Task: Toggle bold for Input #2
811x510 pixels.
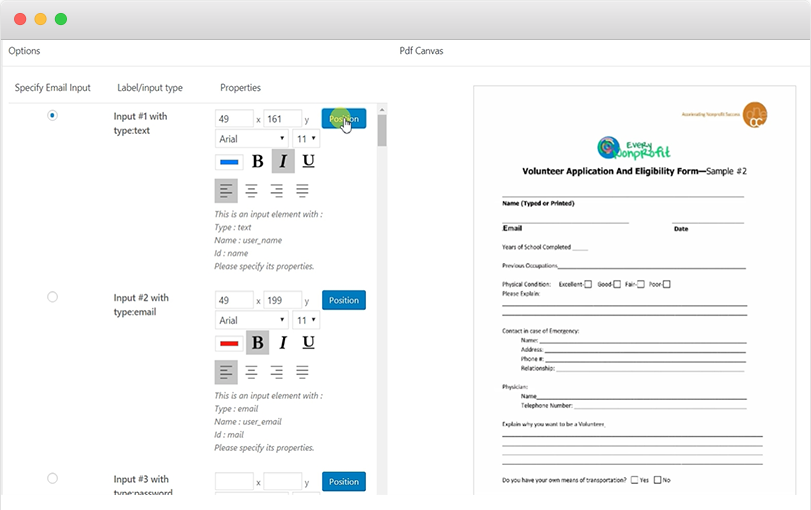Action: [258, 342]
